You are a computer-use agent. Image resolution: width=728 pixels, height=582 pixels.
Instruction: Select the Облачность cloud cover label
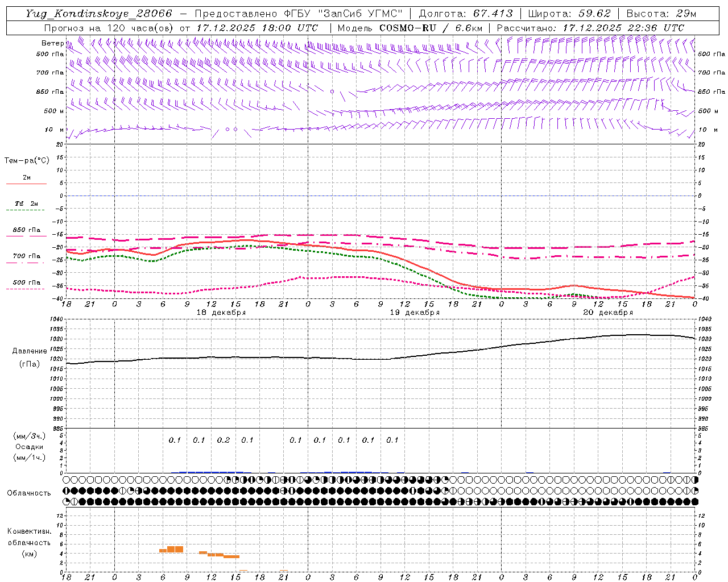pyautogui.click(x=29, y=493)
